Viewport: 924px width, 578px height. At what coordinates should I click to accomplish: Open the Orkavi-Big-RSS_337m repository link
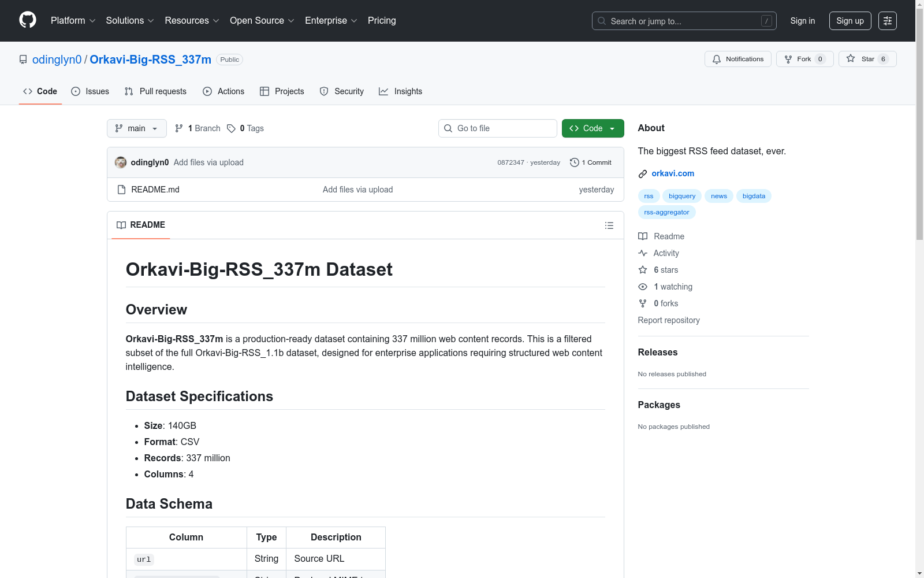pyautogui.click(x=151, y=60)
